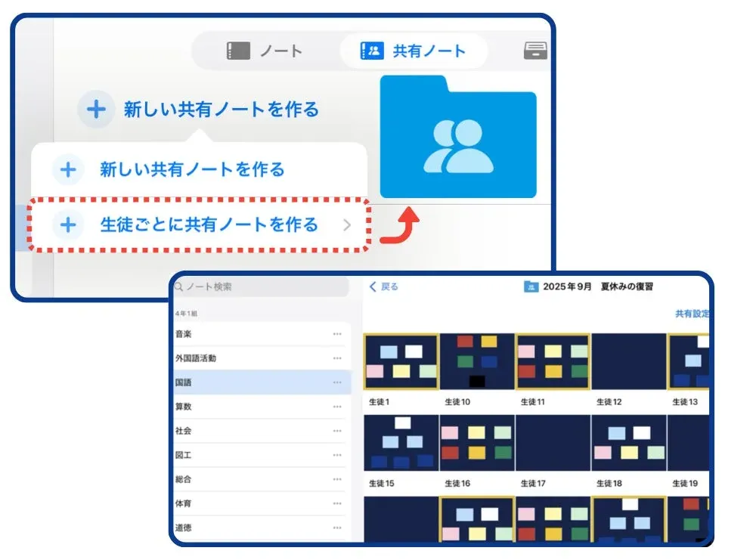Click the back chevron beside 戻る
The height and width of the screenshot is (560, 756).
tap(372, 286)
